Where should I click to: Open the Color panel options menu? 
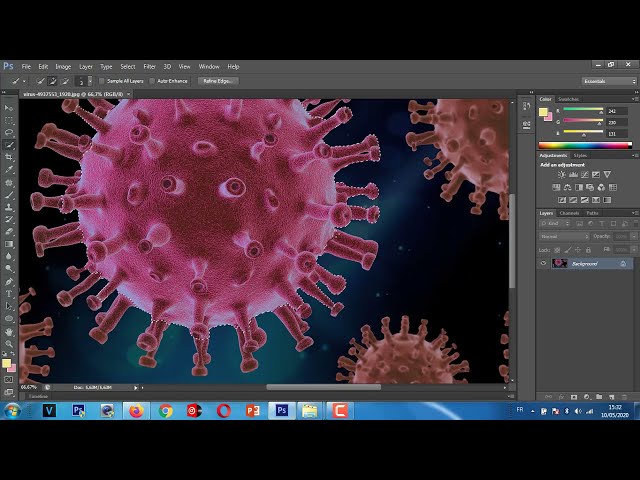point(634,99)
